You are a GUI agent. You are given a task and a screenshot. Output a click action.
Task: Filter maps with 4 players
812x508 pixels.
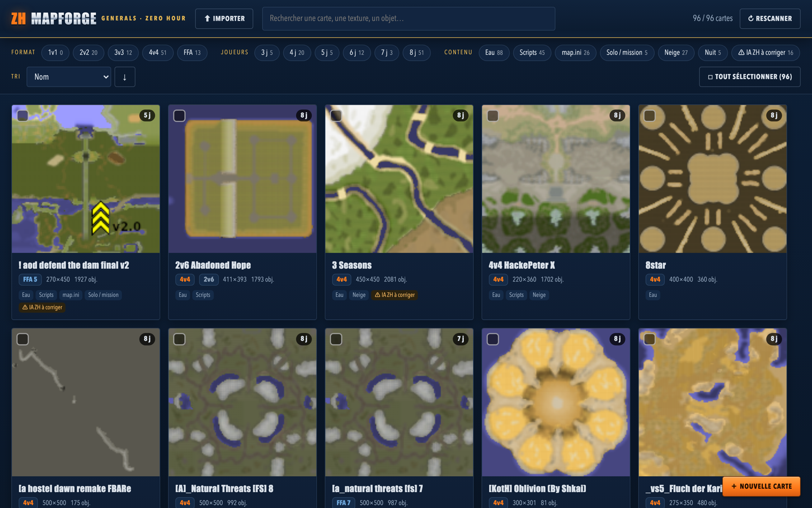[297, 53]
